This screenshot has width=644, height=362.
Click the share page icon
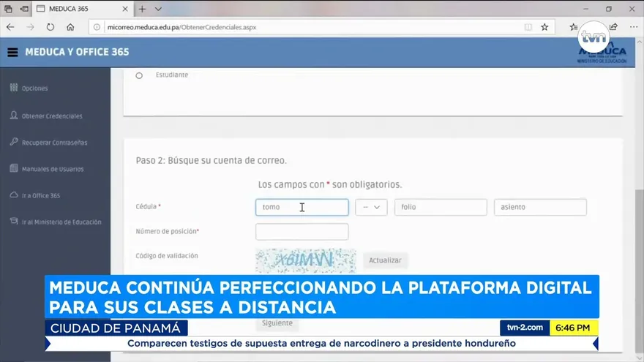tap(613, 27)
